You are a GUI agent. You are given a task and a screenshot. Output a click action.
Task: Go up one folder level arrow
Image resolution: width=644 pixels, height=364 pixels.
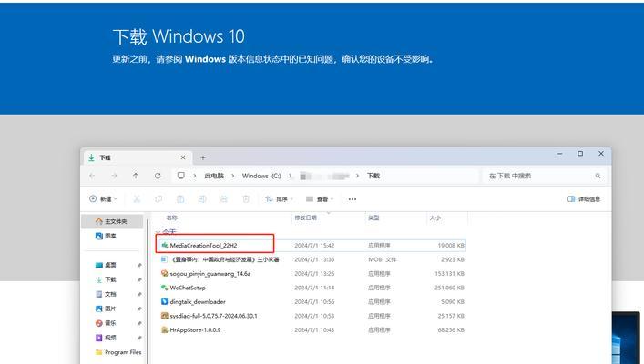tap(136, 176)
